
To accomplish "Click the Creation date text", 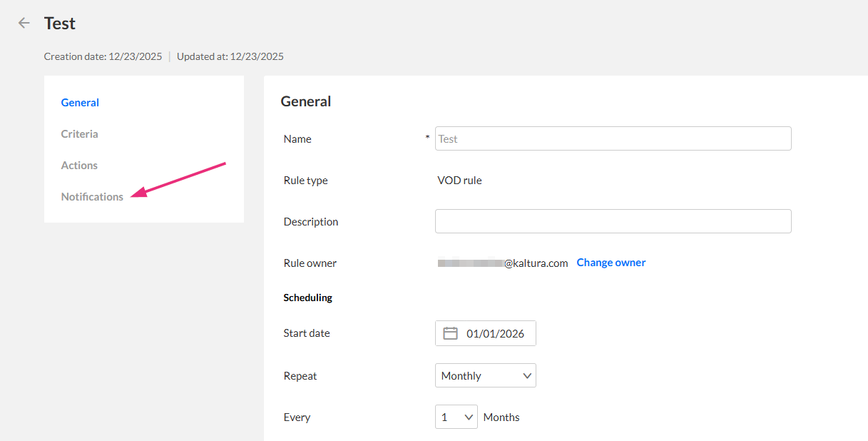I will pyautogui.click(x=103, y=56).
